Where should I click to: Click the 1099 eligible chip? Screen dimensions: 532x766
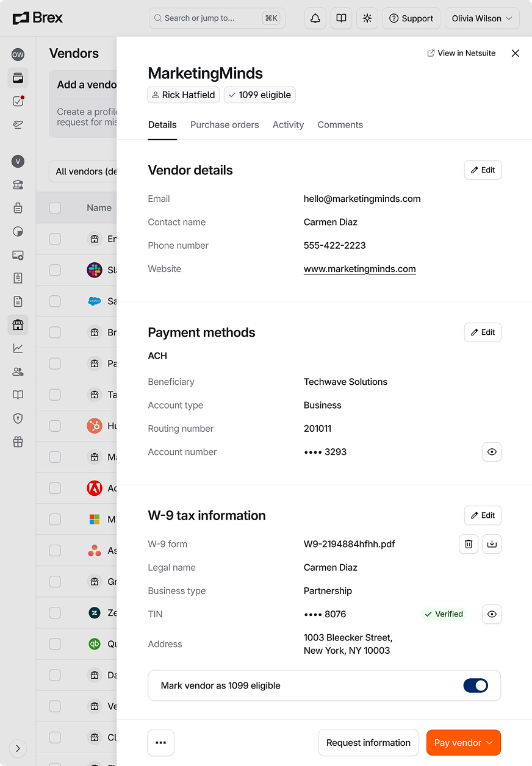[260, 95]
